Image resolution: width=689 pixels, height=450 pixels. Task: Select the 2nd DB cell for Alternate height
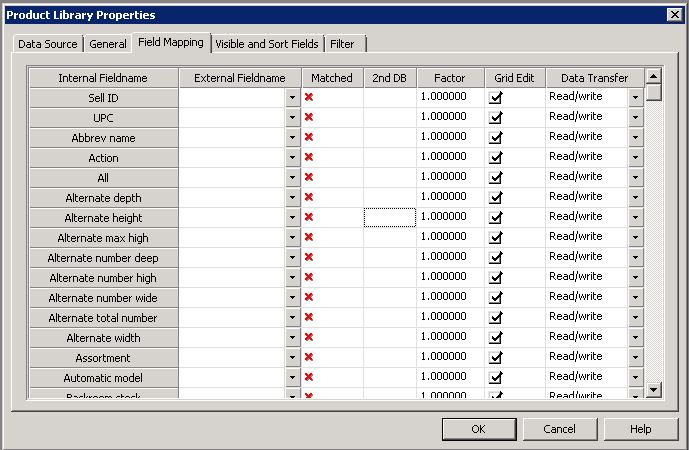tap(390, 217)
